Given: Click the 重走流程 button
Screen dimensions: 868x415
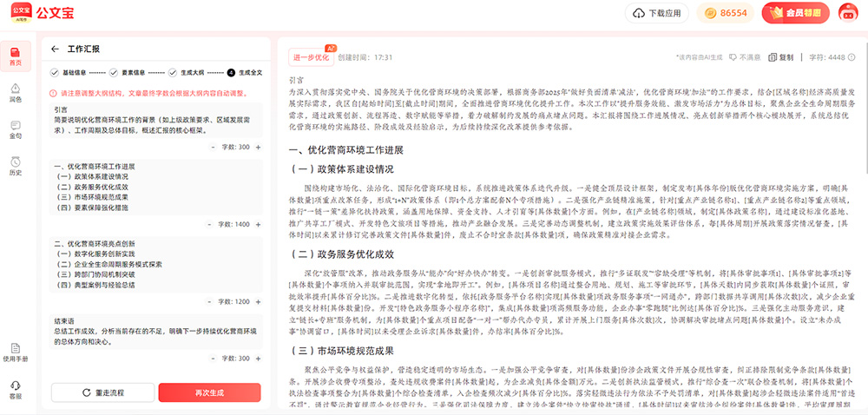Looking at the screenshot, I should tap(102, 392).
